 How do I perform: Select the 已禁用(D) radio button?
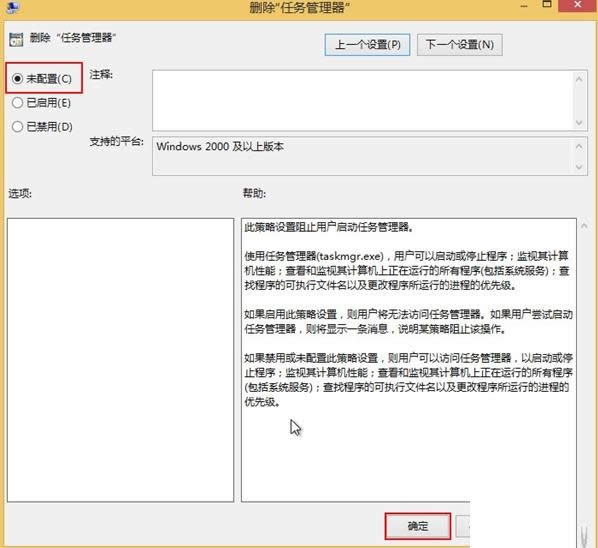click(x=42, y=127)
